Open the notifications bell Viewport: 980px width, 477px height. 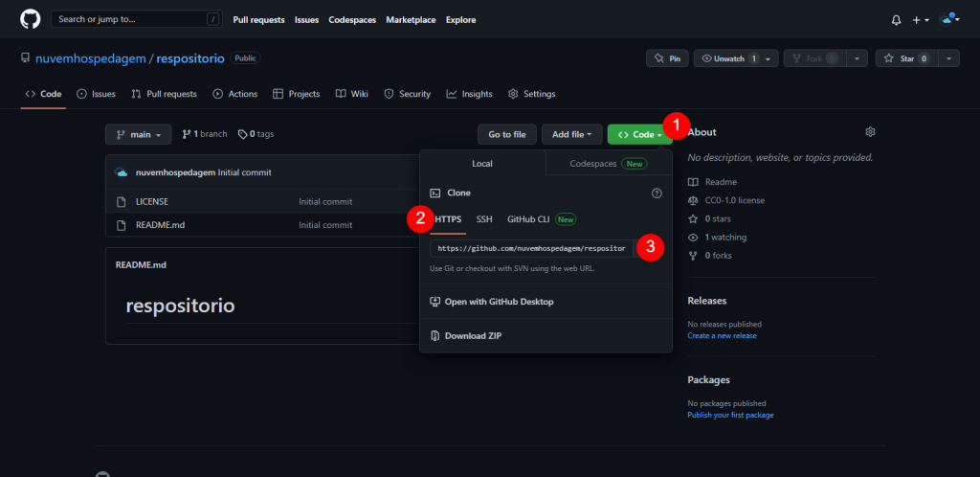[x=896, y=20]
